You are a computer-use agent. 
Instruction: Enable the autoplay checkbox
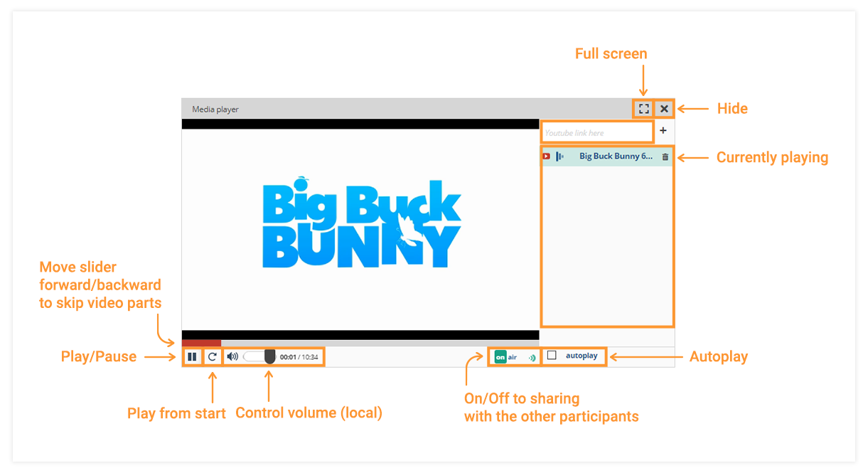(x=552, y=356)
